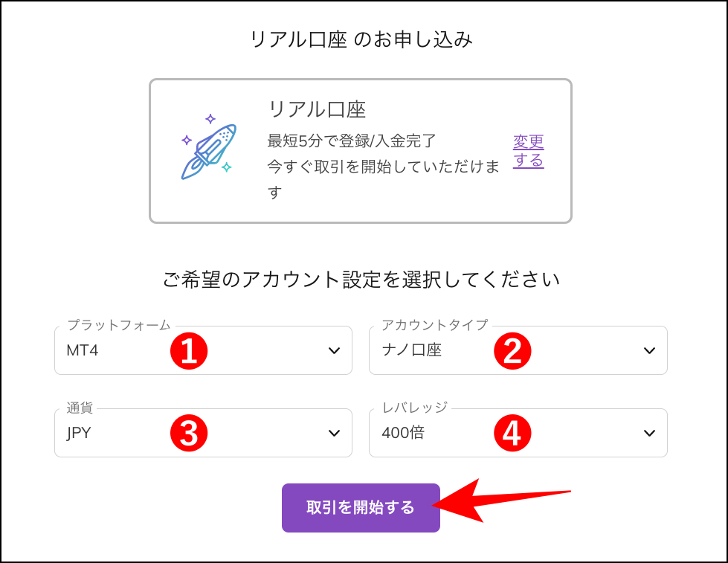Click the chevron on the プラットフォーム dropdown
Viewport: 728px width, 563px height.
(333, 350)
